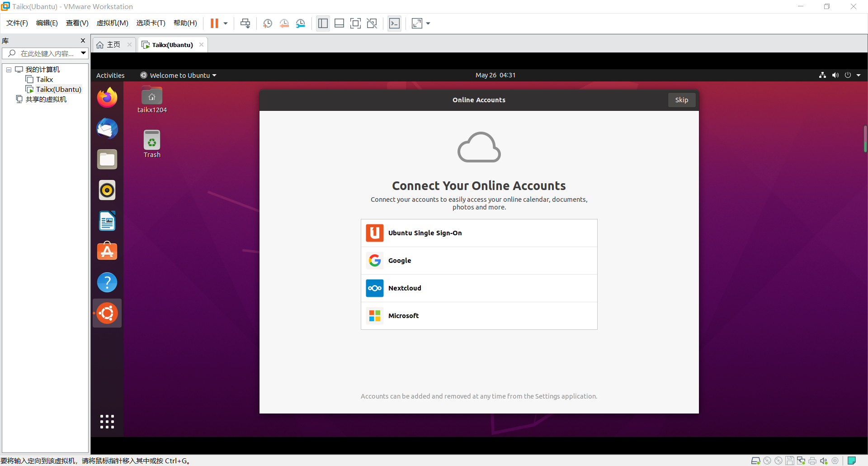Open the Welcome to Ubuntu menu
Image resolution: width=868 pixels, height=466 pixels.
178,75
